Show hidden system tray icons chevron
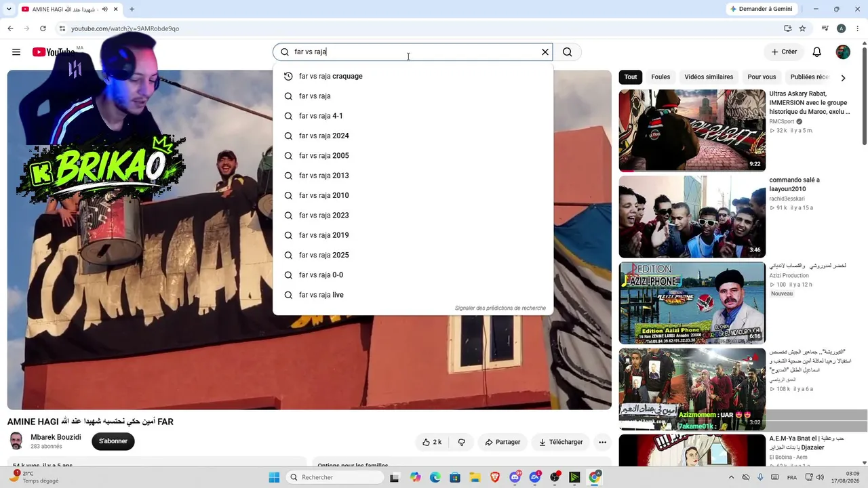This screenshot has height=488, width=868. [732, 477]
